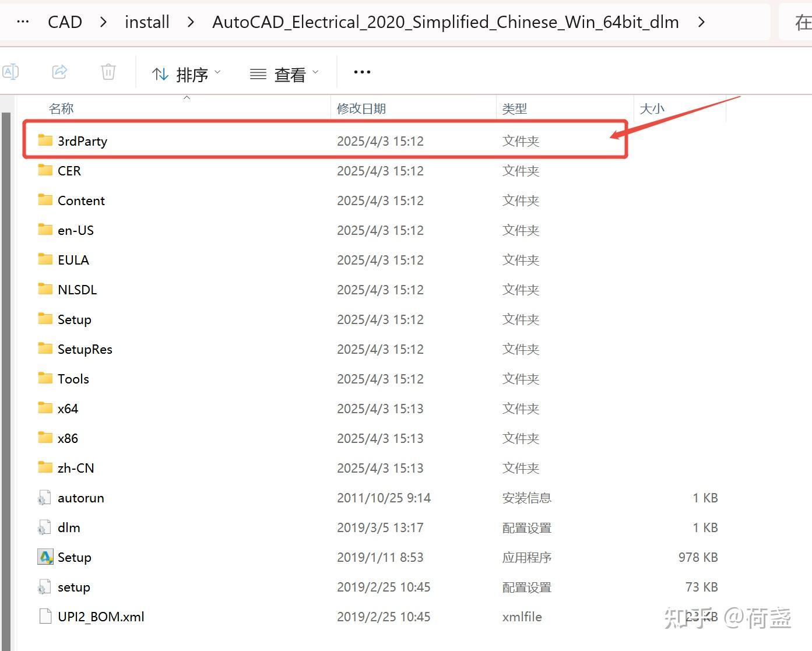Sort by modified date (修改日期) column

[x=361, y=108]
